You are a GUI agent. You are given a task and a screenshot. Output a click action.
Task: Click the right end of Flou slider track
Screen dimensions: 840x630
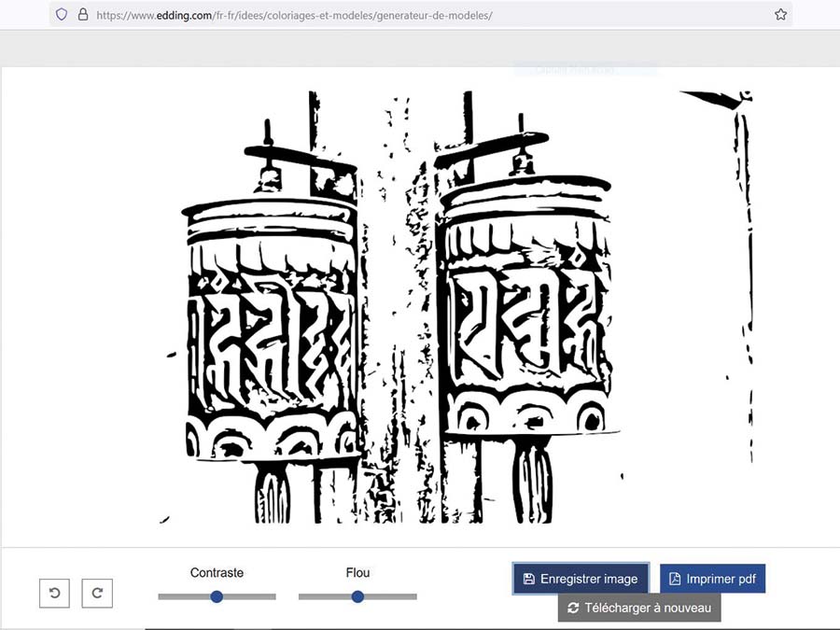(x=413, y=596)
